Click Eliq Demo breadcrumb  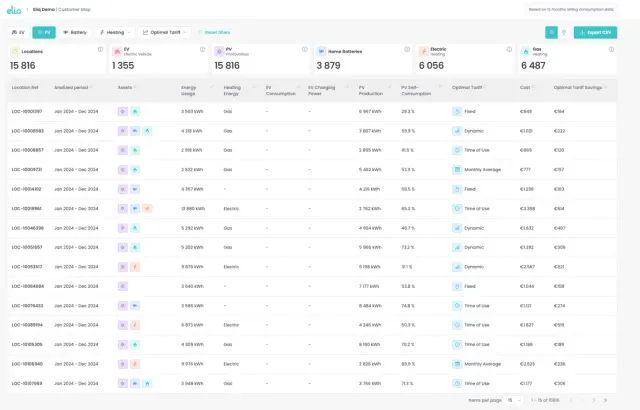tap(44, 9)
